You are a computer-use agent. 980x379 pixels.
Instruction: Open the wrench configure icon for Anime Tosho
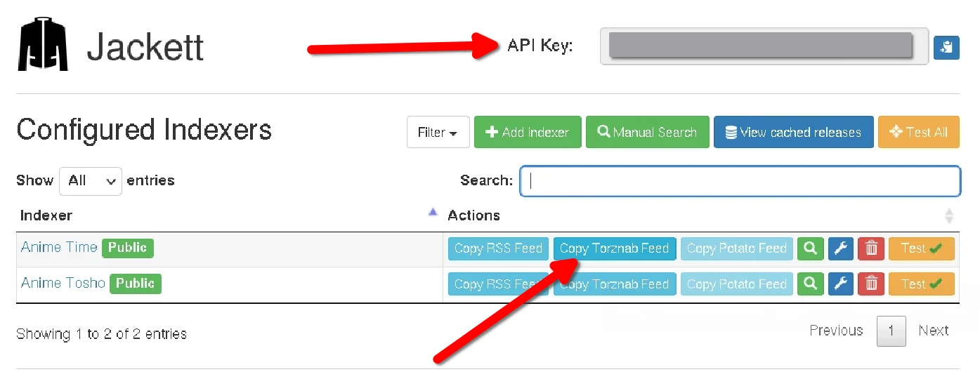(x=840, y=284)
